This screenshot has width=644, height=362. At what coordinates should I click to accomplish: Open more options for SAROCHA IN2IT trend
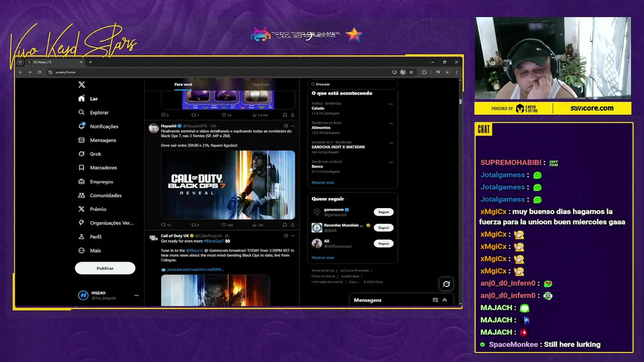[391, 143]
